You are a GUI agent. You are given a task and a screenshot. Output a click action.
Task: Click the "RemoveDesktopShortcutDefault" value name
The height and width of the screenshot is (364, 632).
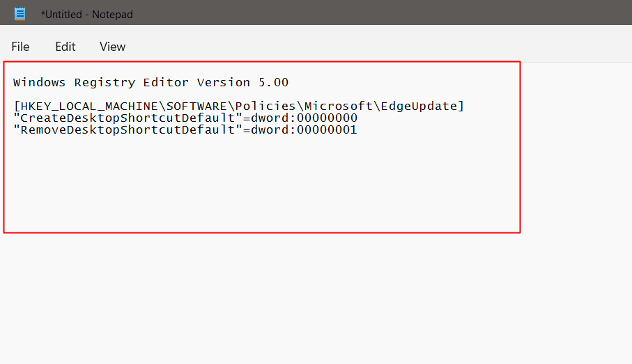pyautogui.click(x=128, y=130)
